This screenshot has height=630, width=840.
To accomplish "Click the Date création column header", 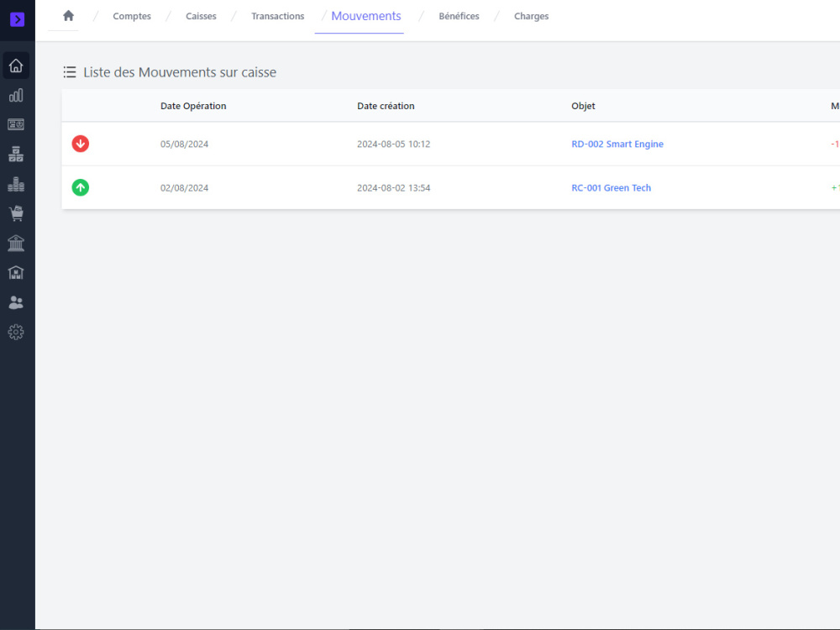I will (x=386, y=106).
